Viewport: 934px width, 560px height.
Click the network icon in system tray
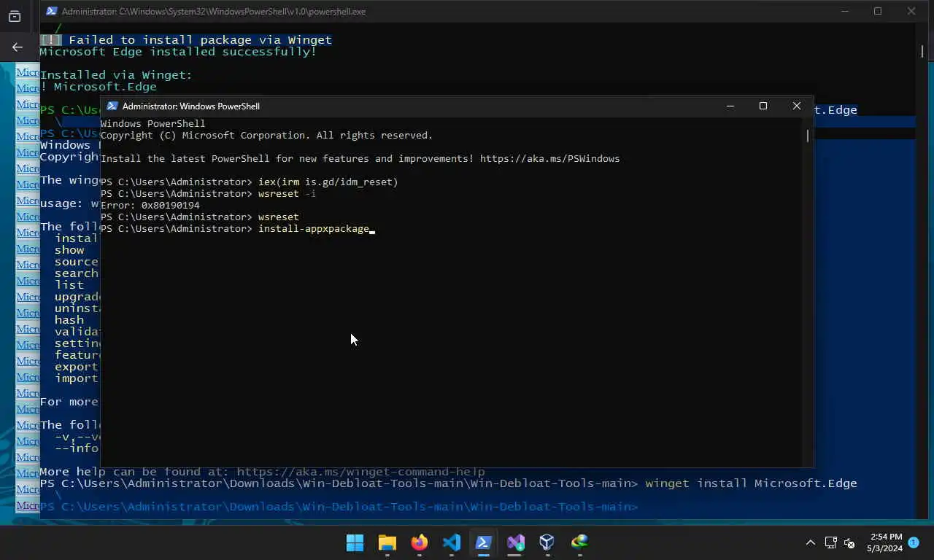click(830, 542)
